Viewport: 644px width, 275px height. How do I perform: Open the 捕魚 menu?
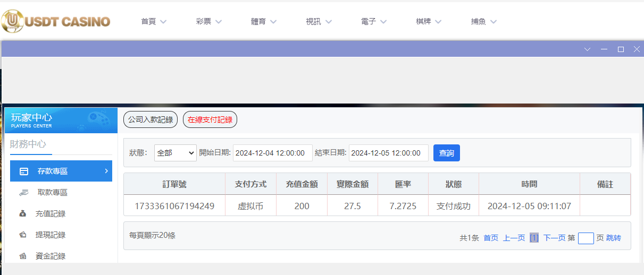483,22
